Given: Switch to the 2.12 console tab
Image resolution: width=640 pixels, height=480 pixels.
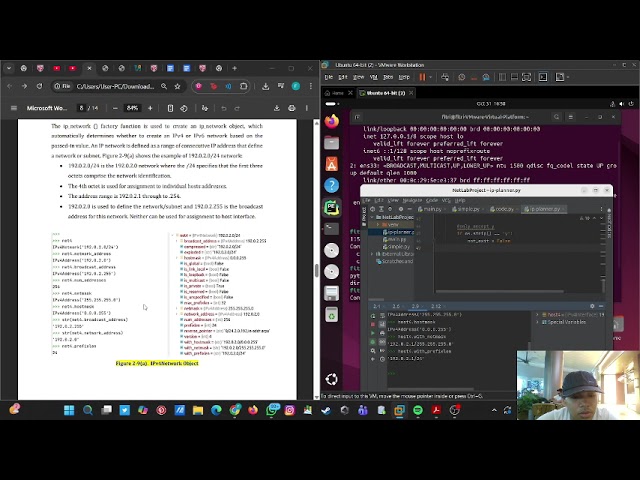Looking at the screenshot, I should coord(436,306).
